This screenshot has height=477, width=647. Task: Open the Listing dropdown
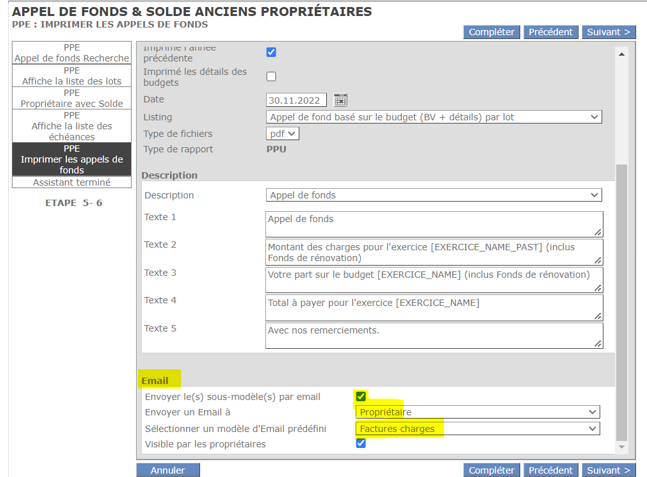433,117
